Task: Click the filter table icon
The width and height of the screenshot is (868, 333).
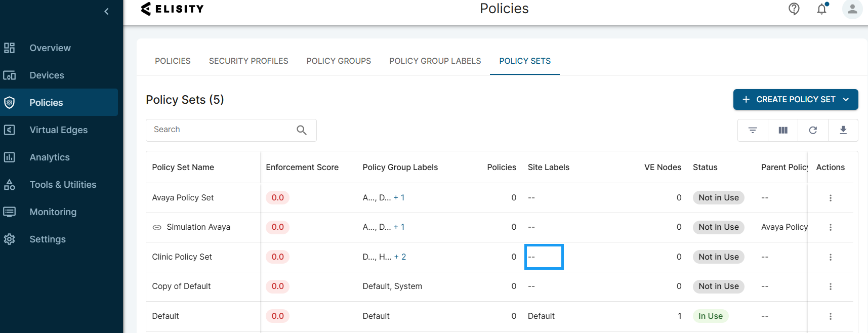Action: (753, 130)
